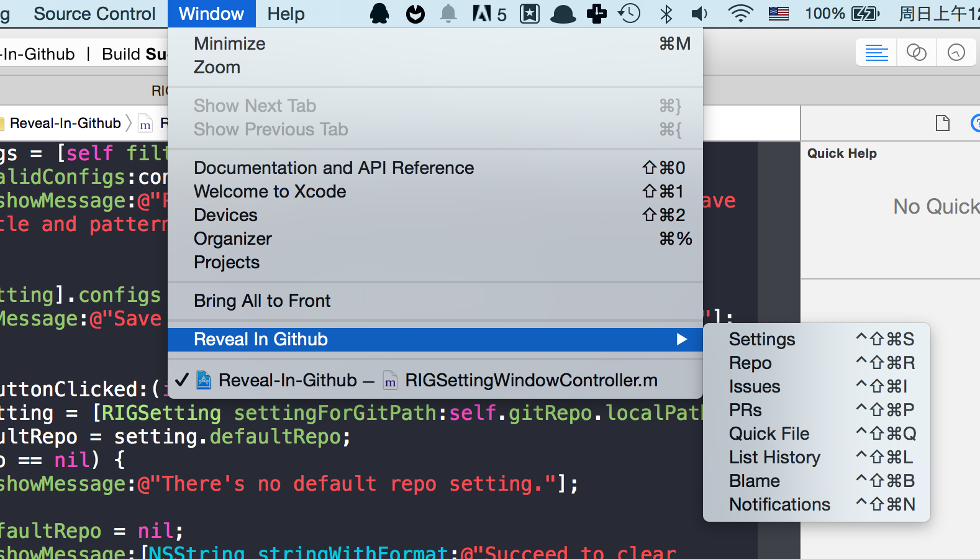
Task: Click Bring All to Front
Action: click(262, 301)
